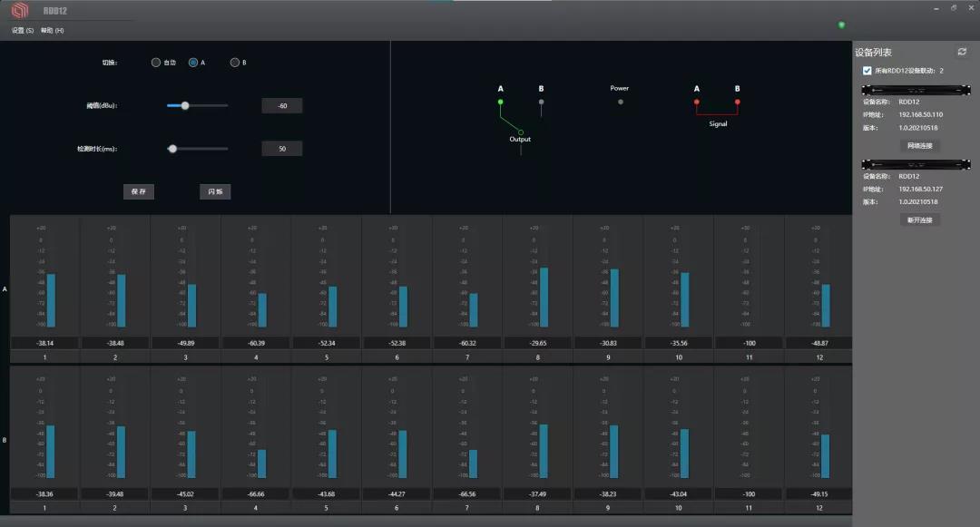Image resolution: width=980 pixels, height=527 pixels.
Task: Open the 设置 (S) menu
Action: pos(23,31)
